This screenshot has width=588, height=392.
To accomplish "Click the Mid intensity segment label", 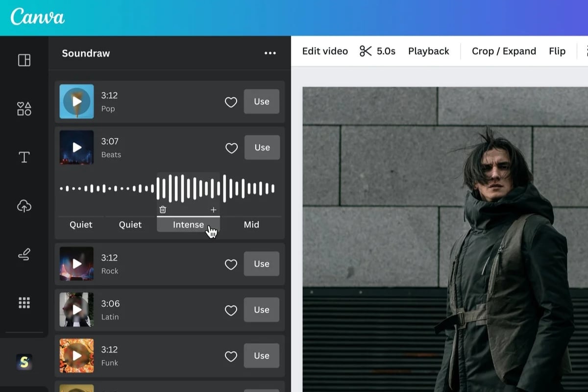I will click(251, 224).
